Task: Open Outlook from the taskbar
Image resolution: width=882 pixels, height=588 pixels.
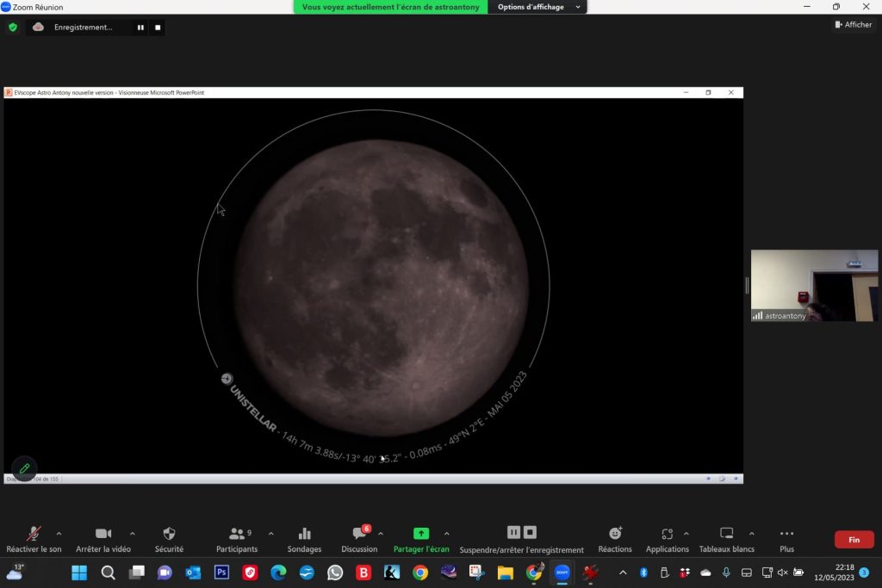Action: 193,573
